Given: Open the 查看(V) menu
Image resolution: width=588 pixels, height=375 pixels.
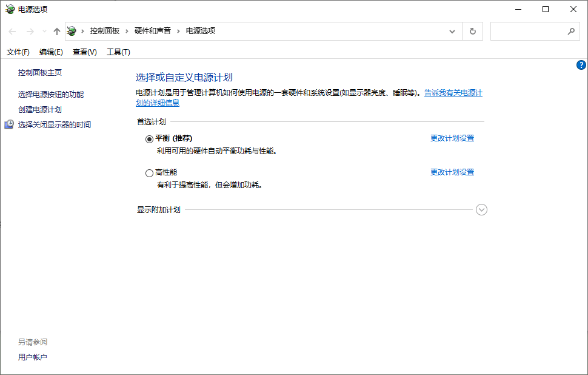Looking at the screenshot, I should 84,52.
